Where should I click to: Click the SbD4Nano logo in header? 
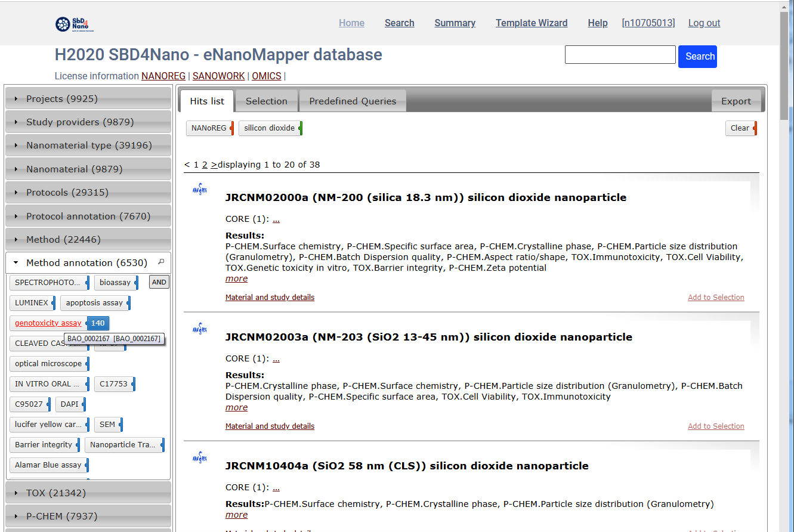pos(75,24)
